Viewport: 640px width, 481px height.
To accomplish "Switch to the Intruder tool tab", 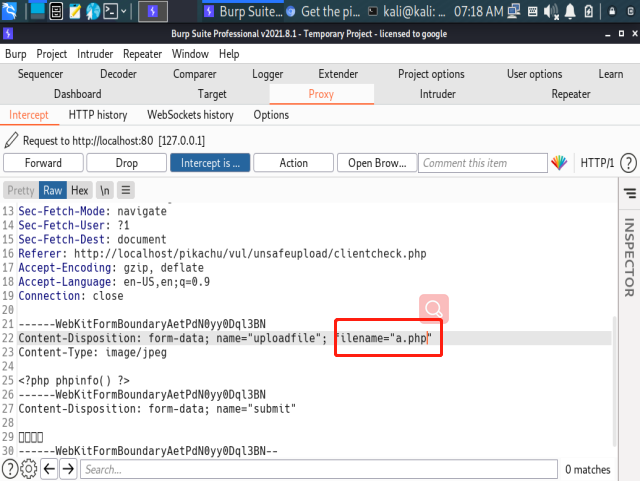I will 438,94.
